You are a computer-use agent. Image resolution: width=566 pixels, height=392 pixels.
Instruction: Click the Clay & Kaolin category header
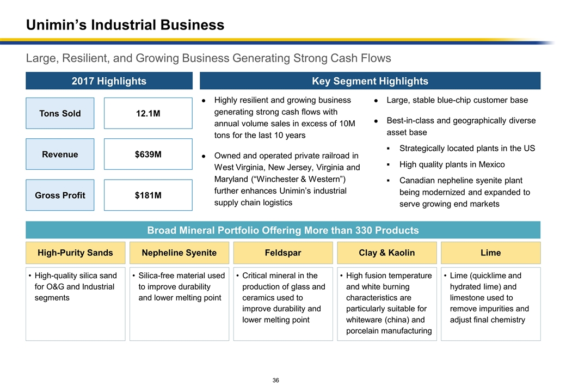(387, 253)
